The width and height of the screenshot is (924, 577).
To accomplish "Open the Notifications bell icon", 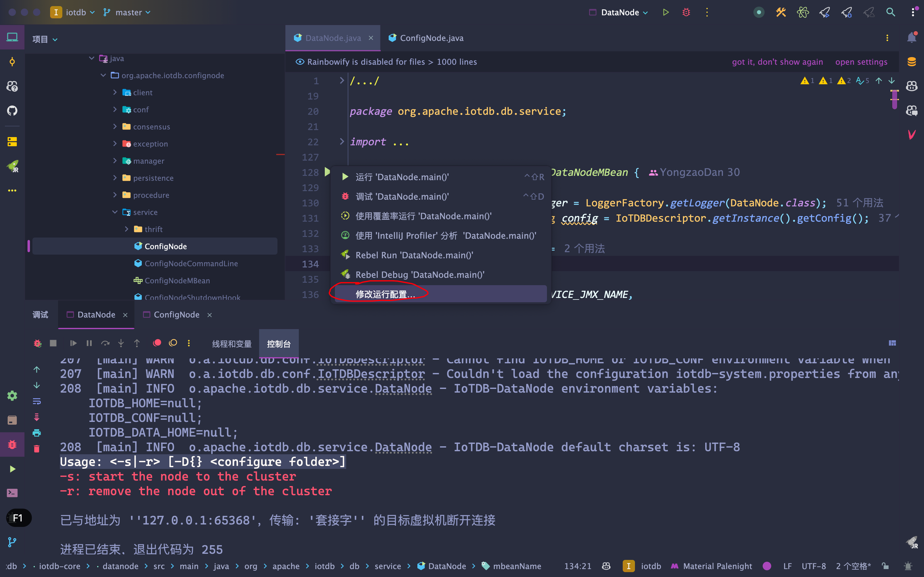I will tap(911, 37).
